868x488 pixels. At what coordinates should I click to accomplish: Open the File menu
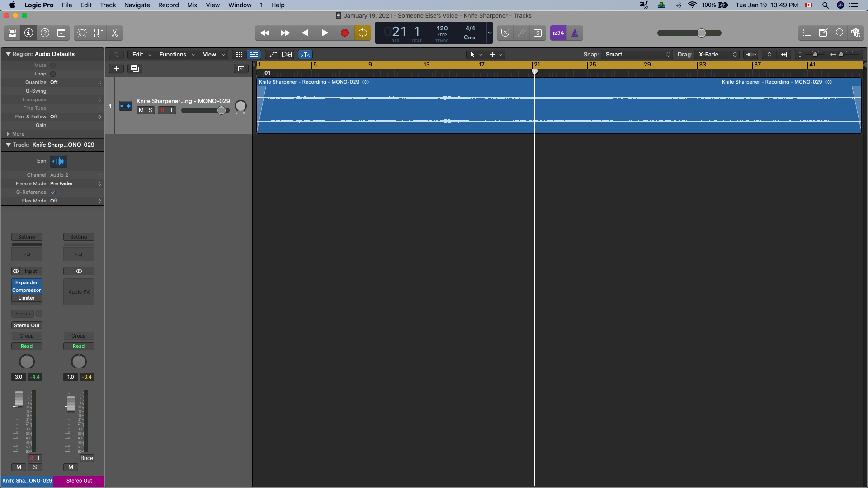pos(67,5)
